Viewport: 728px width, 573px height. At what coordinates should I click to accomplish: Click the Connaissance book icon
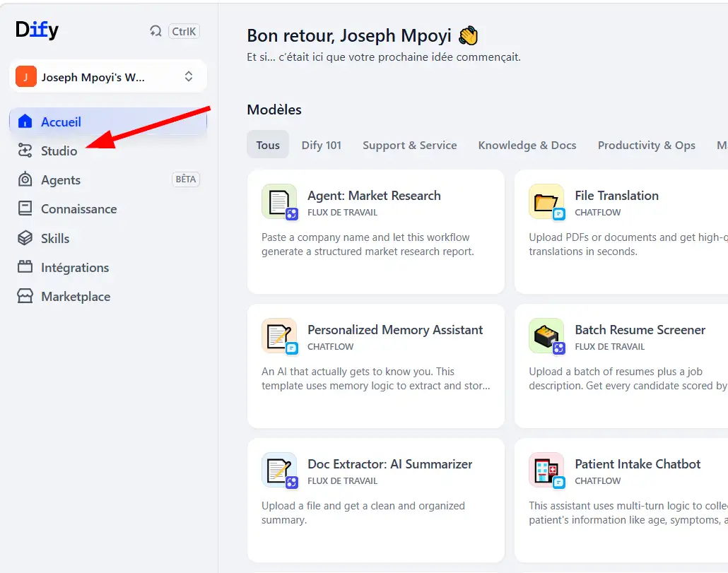tap(25, 209)
